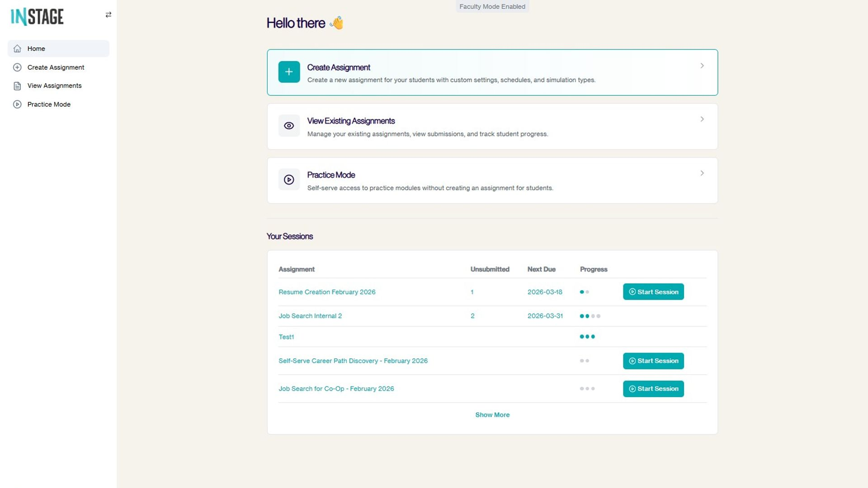Open Job Search Internal 2 assignment link
The width and height of the screenshot is (868, 488).
click(x=310, y=316)
